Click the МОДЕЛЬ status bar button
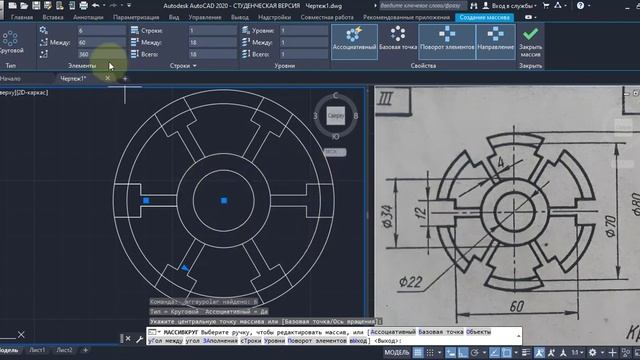The width and height of the screenshot is (640, 360). click(397, 353)
